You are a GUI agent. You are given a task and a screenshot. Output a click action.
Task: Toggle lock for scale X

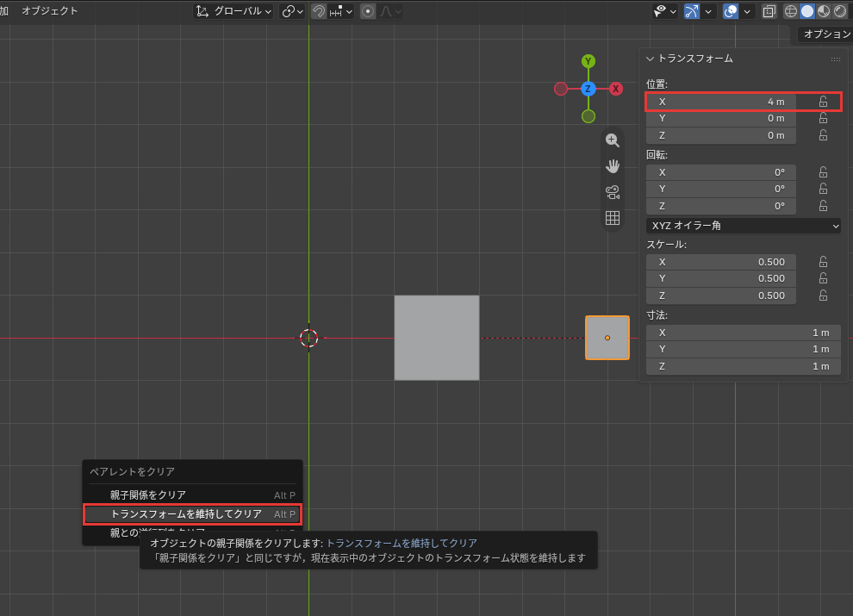tap(823, 262)
